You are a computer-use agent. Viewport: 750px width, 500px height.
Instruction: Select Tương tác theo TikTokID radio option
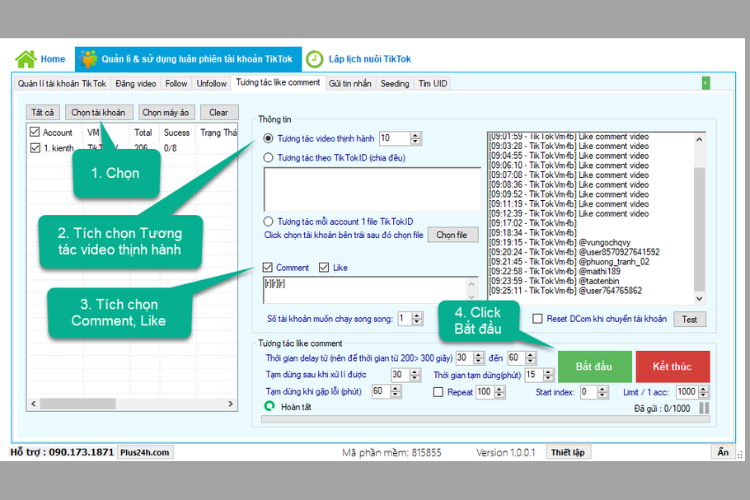(268, 157)
